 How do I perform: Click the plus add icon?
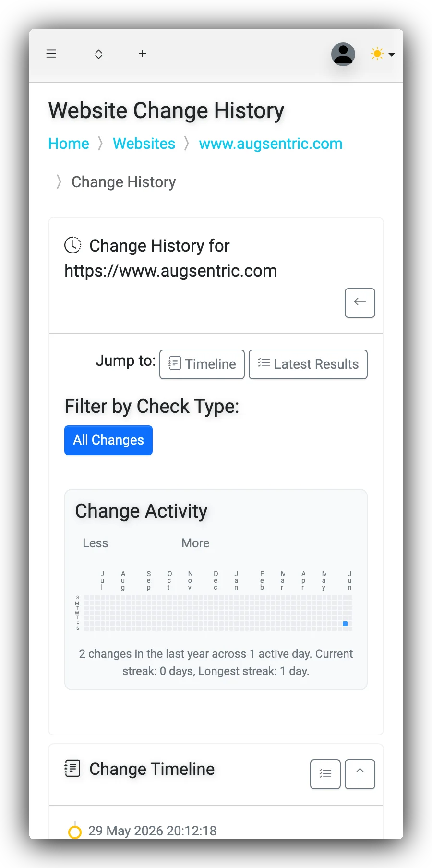pyautogui.click(x=143, y=54)
